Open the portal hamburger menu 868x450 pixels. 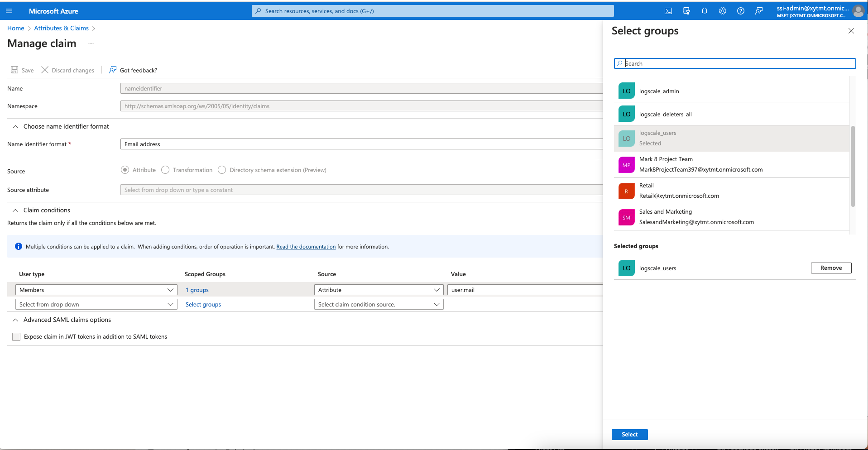9,11
